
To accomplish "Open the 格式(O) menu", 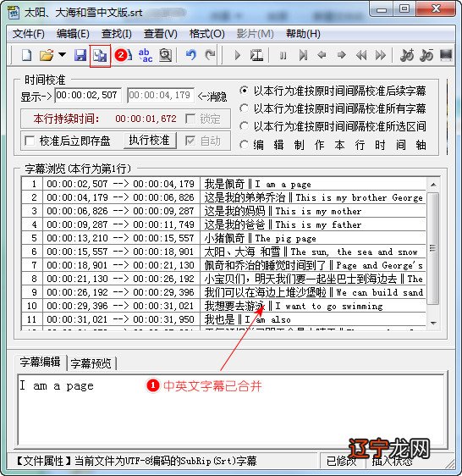I will tap(206, 34).
